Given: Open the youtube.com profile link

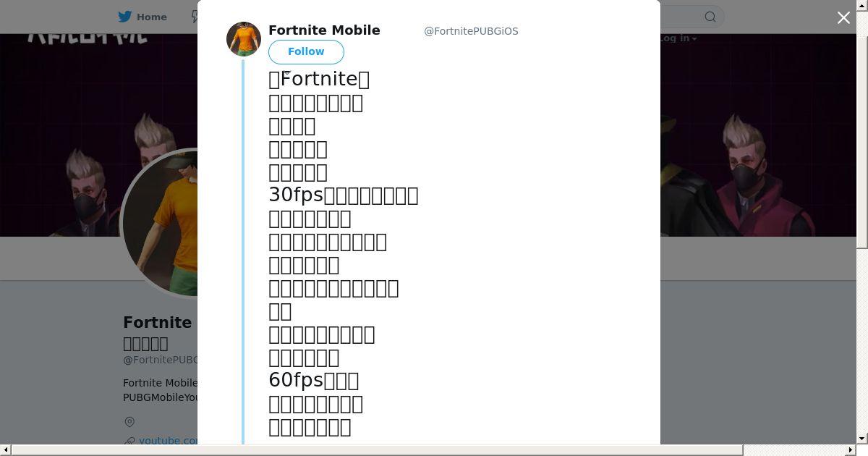Looking at the screenshot, I should [169, 440].
